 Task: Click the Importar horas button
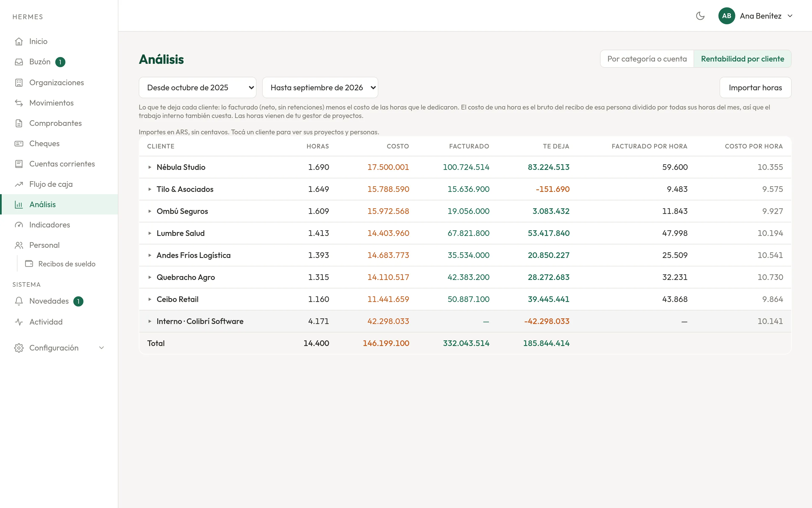[755, 88]
